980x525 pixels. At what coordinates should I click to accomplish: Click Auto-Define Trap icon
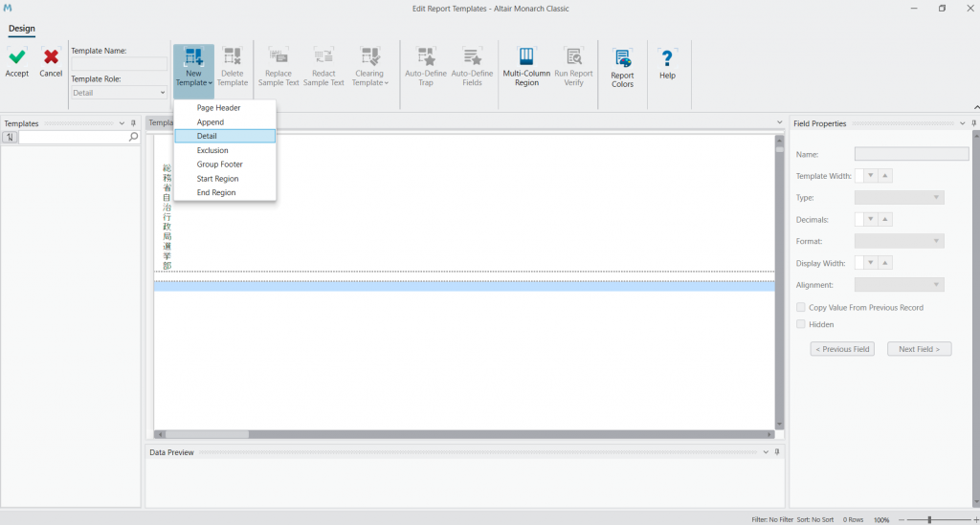click(426, 56)
